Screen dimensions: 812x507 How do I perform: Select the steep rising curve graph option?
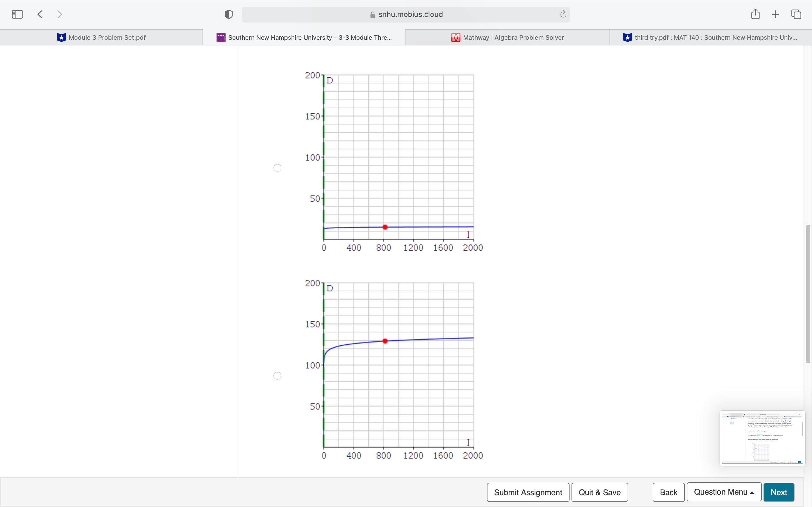277,375
